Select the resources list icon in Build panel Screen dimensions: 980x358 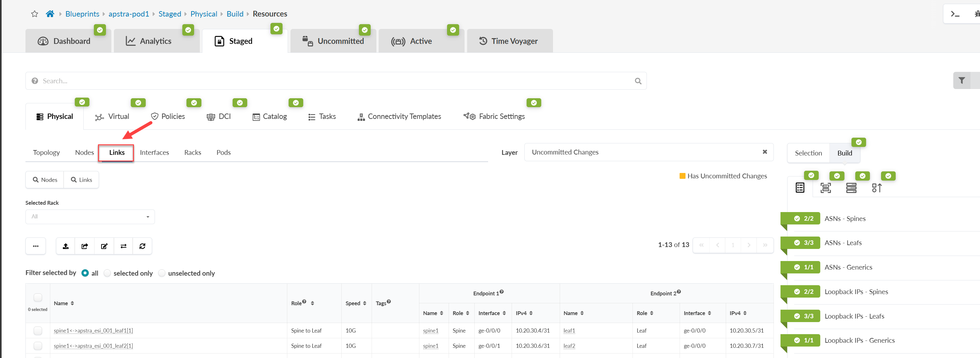[800, 188]
